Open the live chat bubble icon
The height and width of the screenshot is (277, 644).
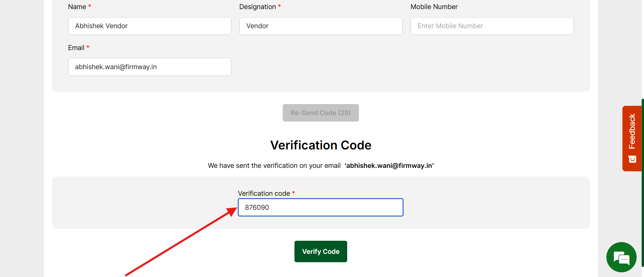pyautogui.click(x=621, y=257)
